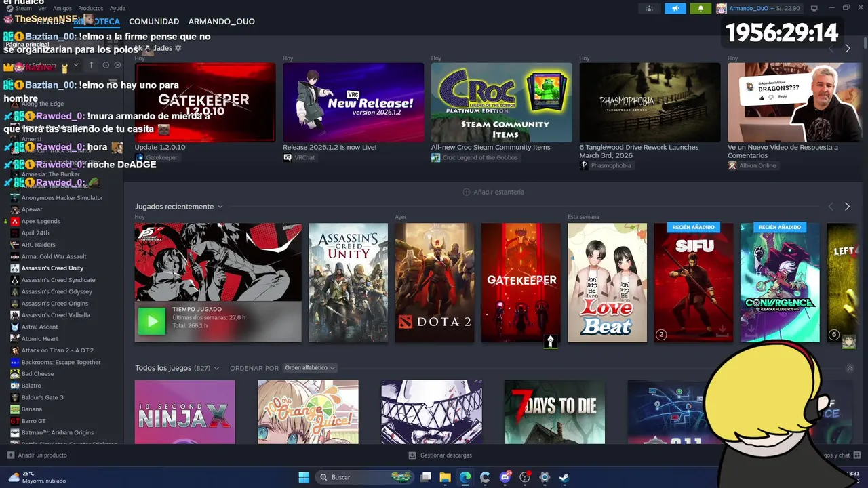
Task: Expand Jugados recientemente shelf dropdown
Action: (x=220, y=207)
